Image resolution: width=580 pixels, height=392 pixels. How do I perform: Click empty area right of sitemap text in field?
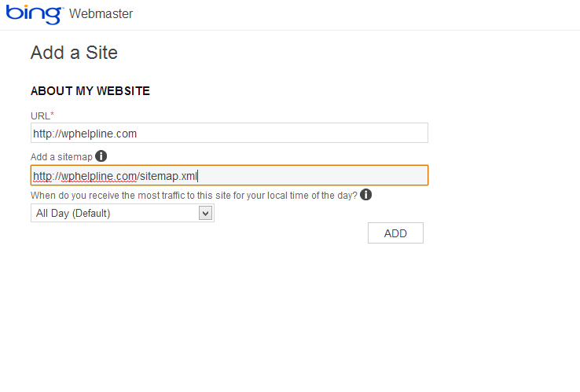[x=313, y=175]
